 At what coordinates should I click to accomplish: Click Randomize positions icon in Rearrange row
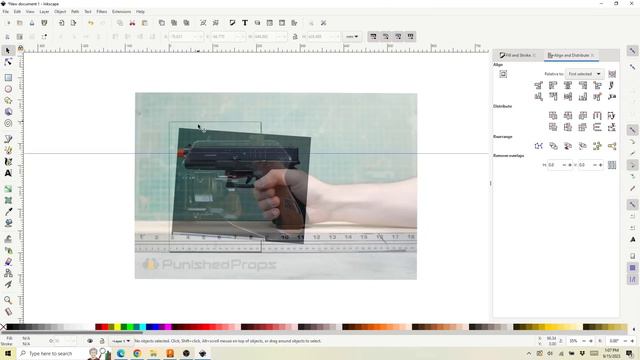[x=597, y=146]
